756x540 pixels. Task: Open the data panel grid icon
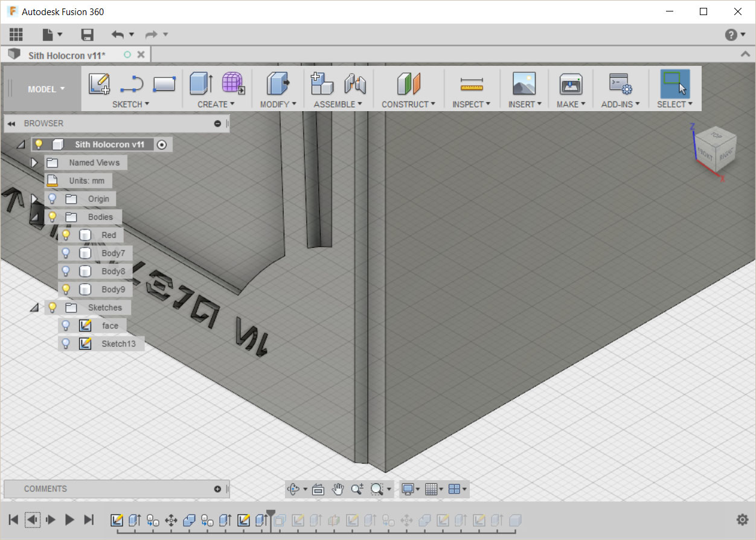(16, 34)
